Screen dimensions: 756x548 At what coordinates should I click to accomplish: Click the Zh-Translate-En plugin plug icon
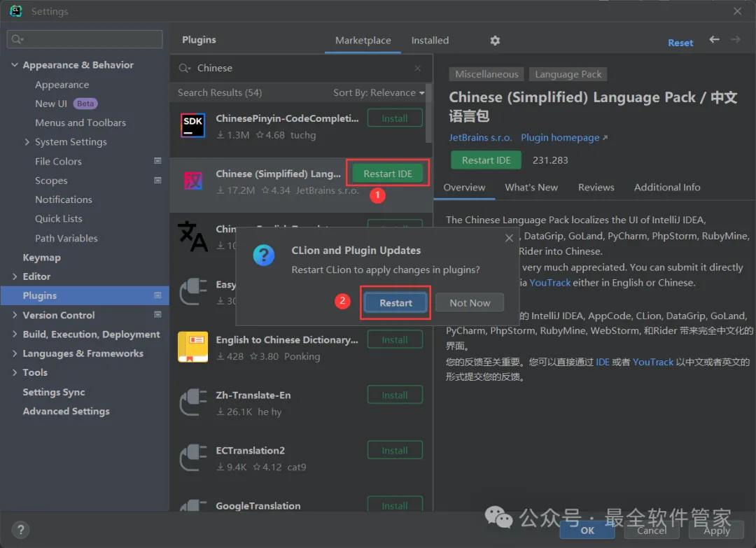[x=193, y=402]
